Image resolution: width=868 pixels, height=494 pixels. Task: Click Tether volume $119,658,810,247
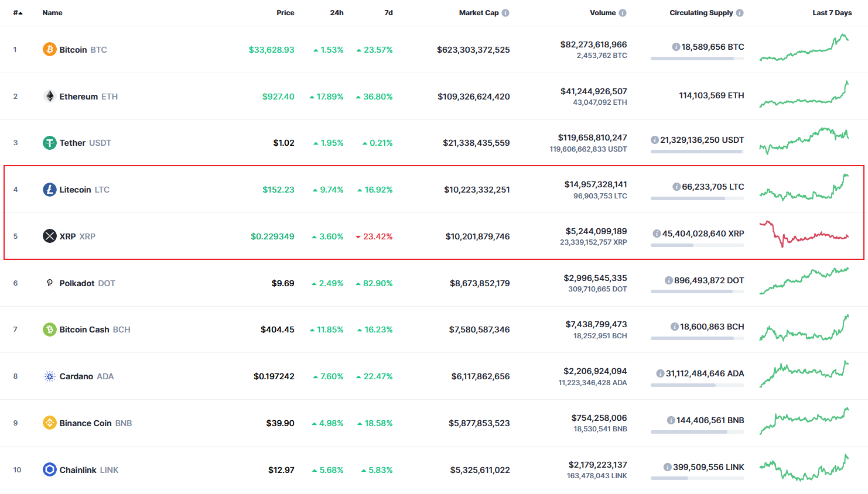(x=592, y=138)
